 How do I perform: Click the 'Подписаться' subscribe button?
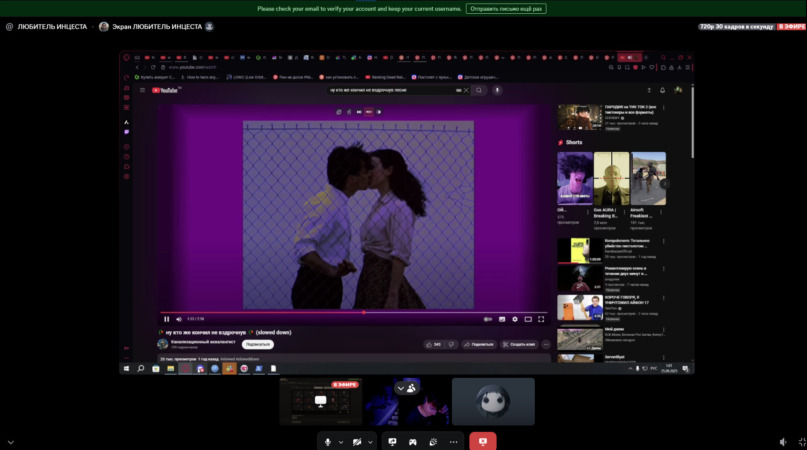pos(258,344)
